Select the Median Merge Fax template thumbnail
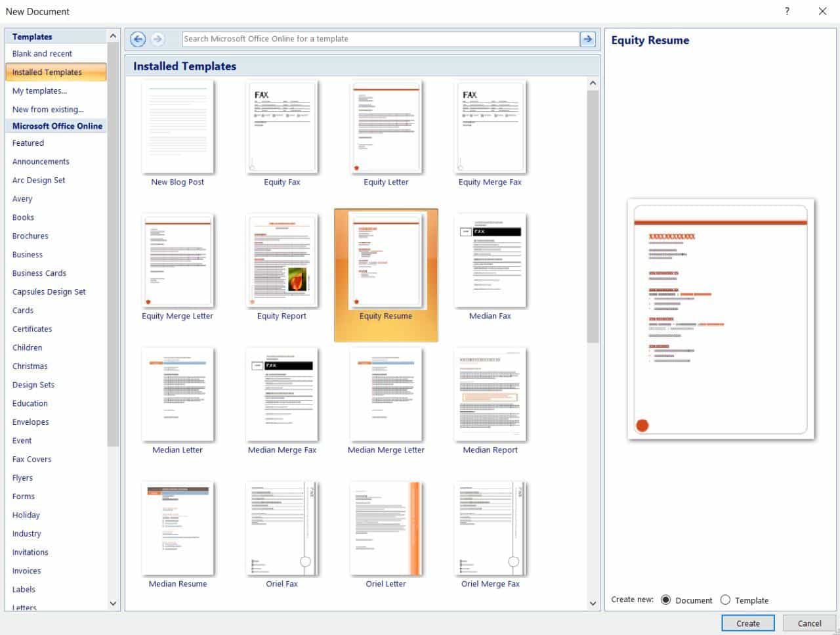 pyautogui.click(x=282, y=395)
